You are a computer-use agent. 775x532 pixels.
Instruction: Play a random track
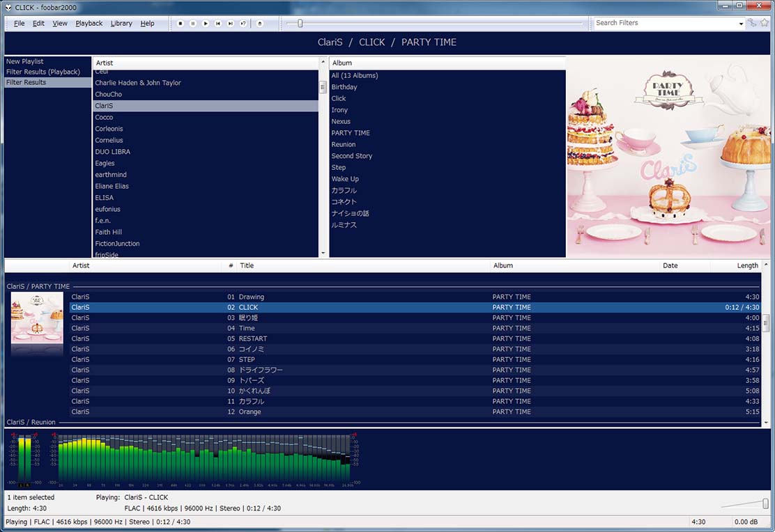(243, 23)
